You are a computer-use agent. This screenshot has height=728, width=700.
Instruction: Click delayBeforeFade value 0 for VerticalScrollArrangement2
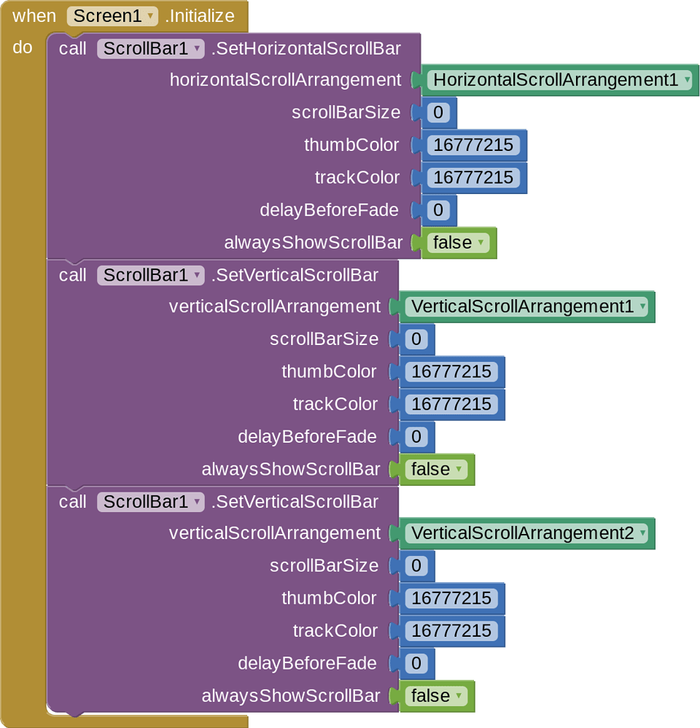(416, 664)
